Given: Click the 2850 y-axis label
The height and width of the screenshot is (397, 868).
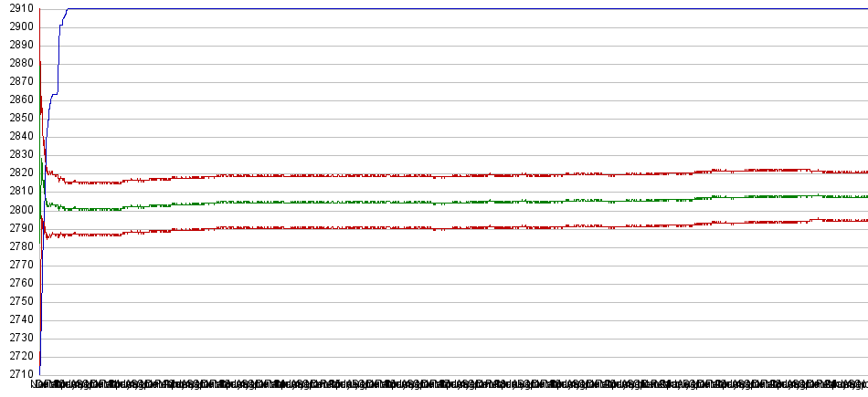Looking at the screenshot, I should click(x=18, y=118).
